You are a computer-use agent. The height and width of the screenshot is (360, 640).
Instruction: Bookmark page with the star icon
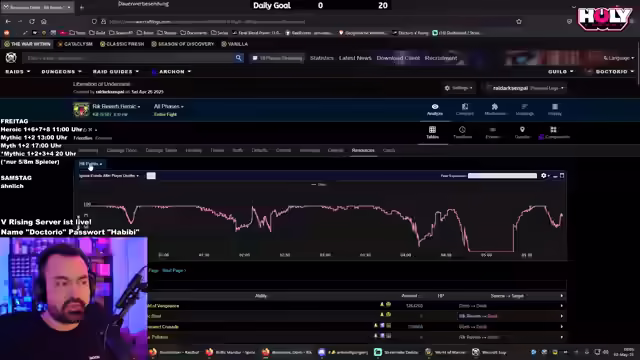(519, 21)
